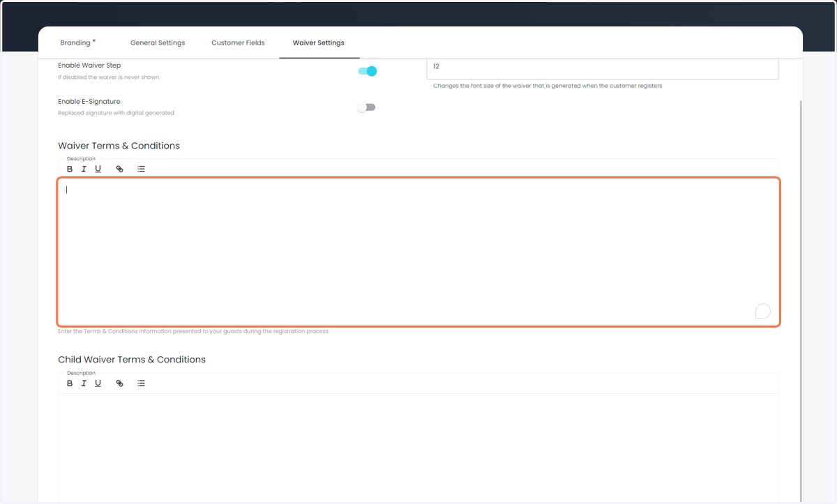Screen dimensions: 837x504
Task: Insert bullet list in Child Waiver editor
Action: coord(141,383)
